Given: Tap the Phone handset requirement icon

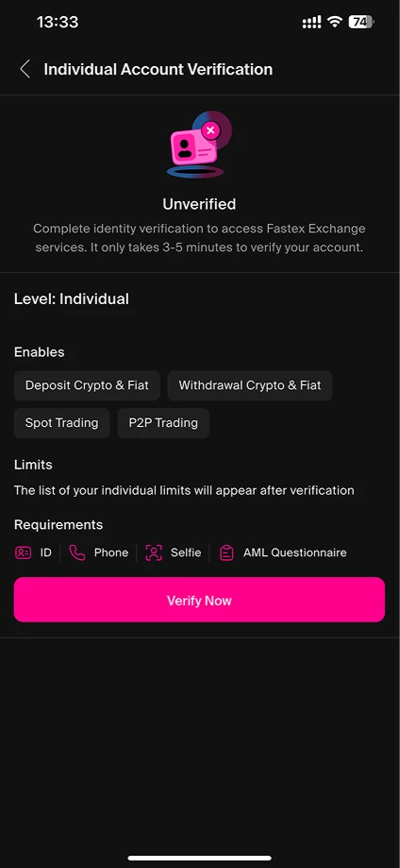Looking at the screenshot, I should [x=77, y=553].
